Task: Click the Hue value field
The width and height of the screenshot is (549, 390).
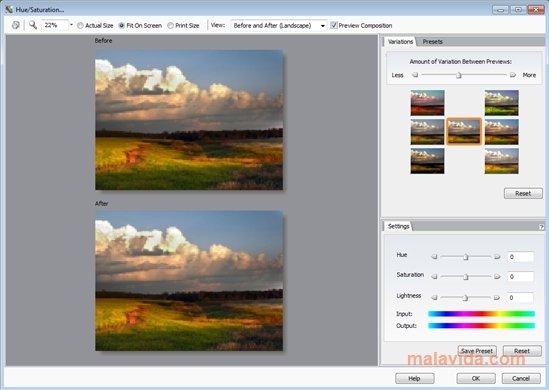Action: pyautogui.click(x=521, y=257)
